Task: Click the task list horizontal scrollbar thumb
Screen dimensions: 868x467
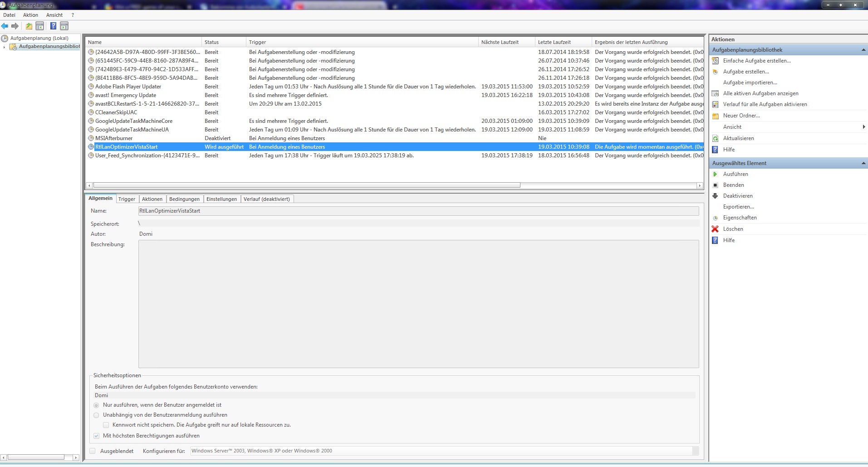Action: (306, 185)
